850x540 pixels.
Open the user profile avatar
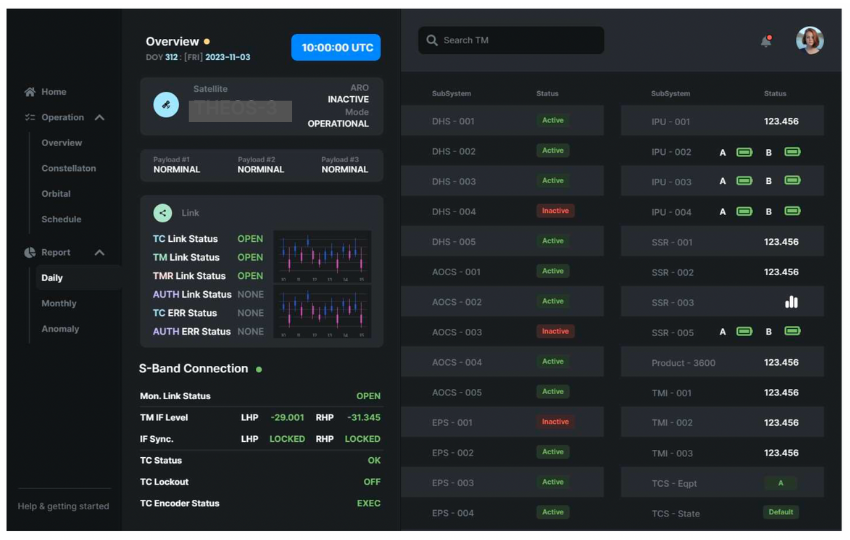[809, 41]
